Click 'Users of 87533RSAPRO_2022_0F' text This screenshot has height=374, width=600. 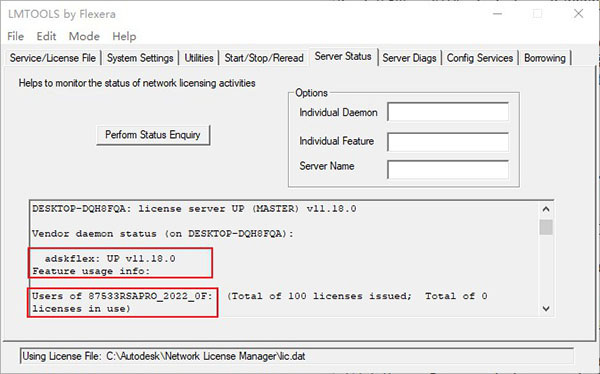(x=122, y=296)
